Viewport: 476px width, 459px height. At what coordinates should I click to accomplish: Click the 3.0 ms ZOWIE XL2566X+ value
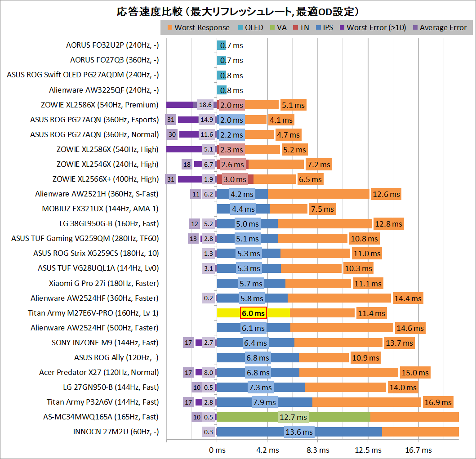click(235, 179)
